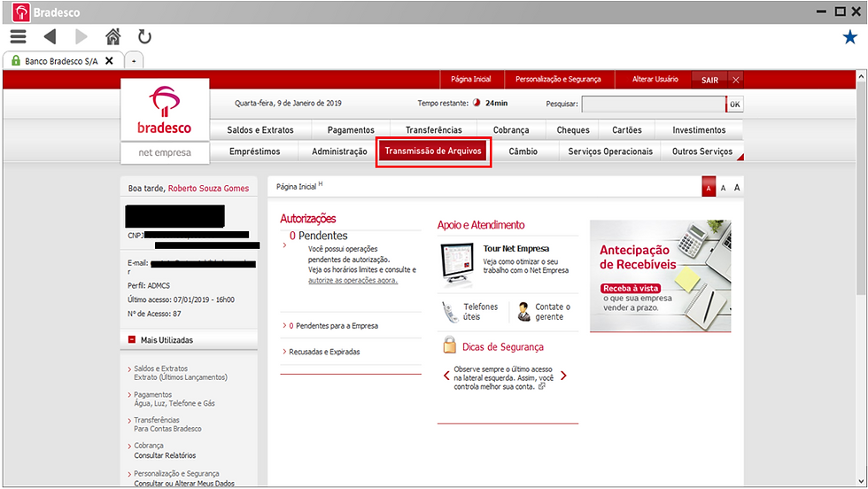Open Personalização e Segurança top link
Viewport: 868px width, 489px height.
click(558, 79)
